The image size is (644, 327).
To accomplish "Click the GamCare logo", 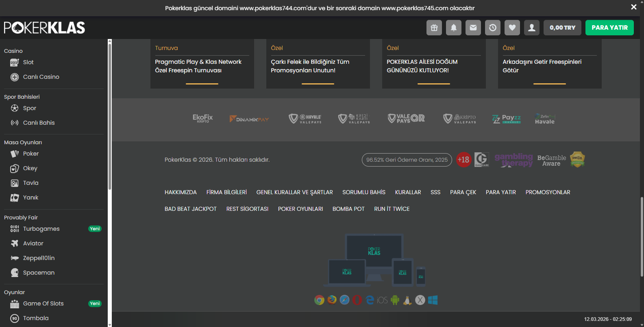I will point(482,160).
